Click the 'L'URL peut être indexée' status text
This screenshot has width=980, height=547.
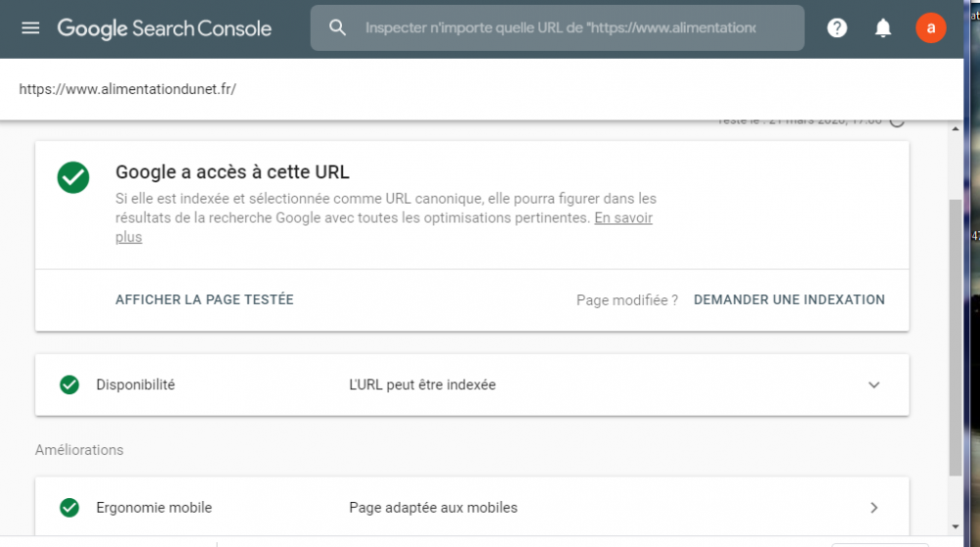(422, 385)
